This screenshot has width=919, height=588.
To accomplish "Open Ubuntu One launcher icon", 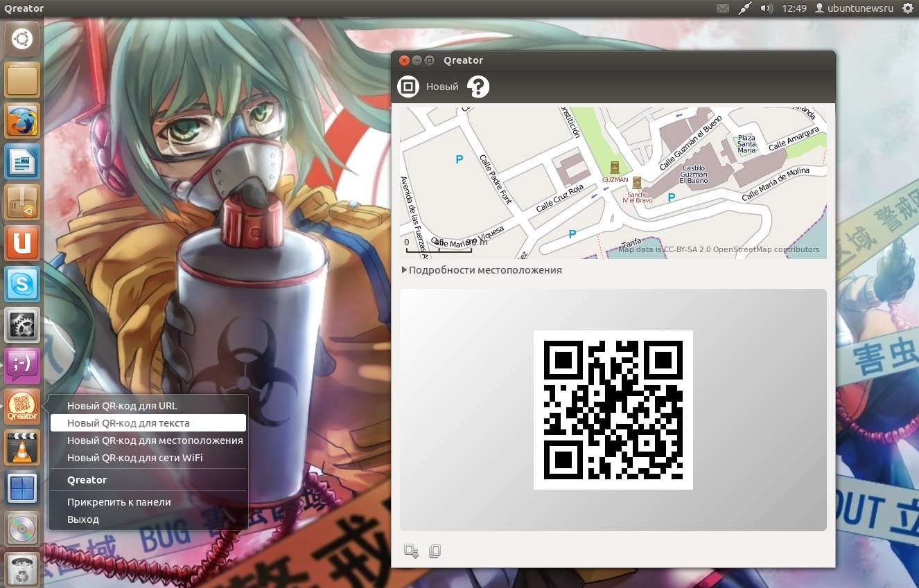I will click(x=22, y=243).
